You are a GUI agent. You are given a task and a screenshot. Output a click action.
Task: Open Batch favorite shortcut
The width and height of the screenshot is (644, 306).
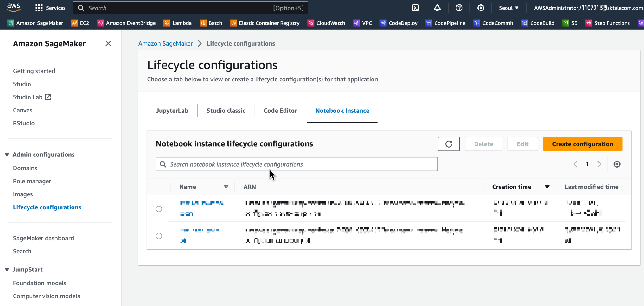tap(211, 23)
